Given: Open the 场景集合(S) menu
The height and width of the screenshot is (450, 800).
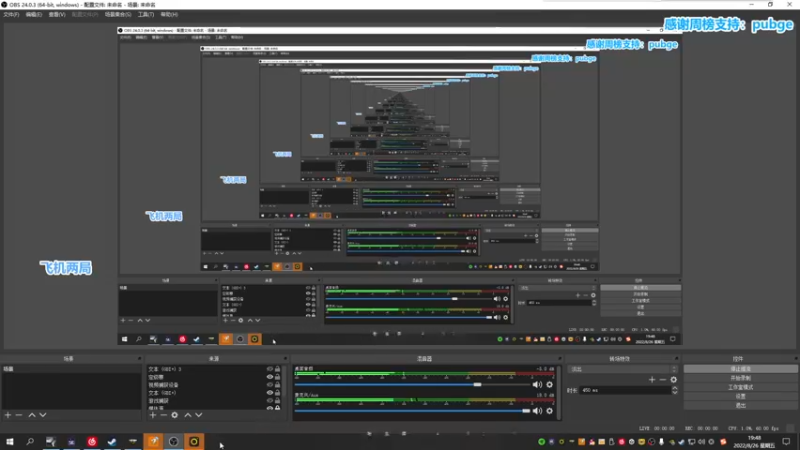Looking at the screenshot, I should click(x=118, y=15).
